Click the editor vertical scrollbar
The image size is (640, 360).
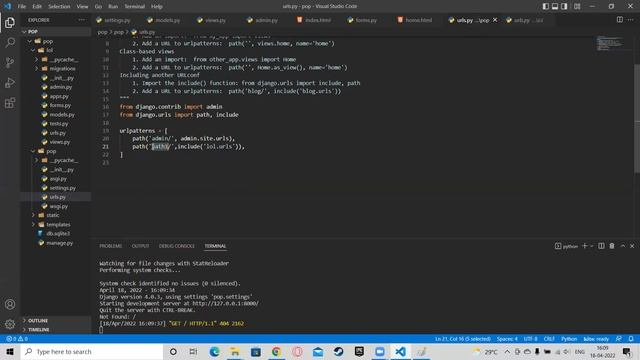coord(637,118)
